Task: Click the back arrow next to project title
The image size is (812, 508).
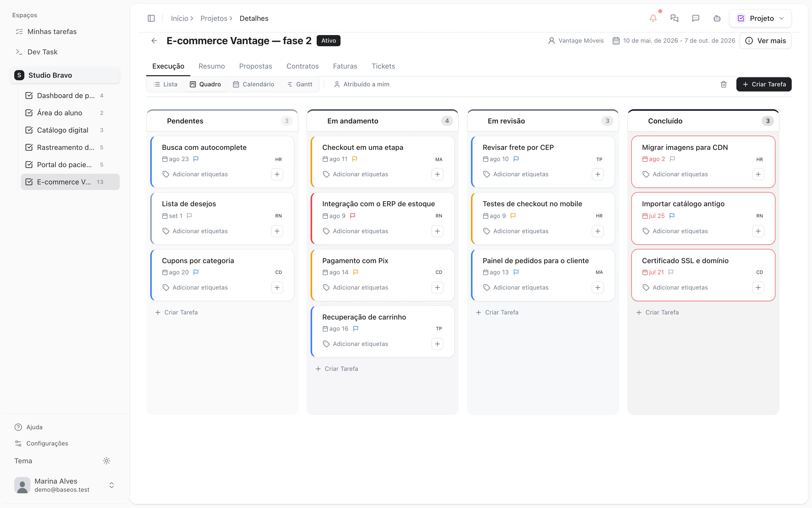Action: tap(154, 41)
